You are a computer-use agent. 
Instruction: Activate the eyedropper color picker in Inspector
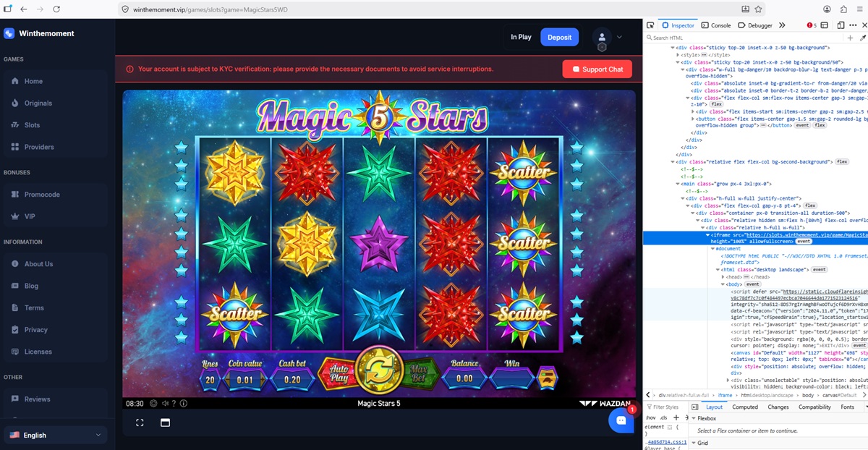[x=862, y=38]
